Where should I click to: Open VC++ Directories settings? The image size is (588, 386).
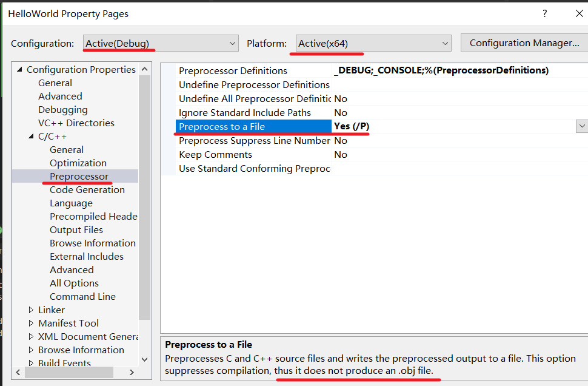click(x=76, y=123)
